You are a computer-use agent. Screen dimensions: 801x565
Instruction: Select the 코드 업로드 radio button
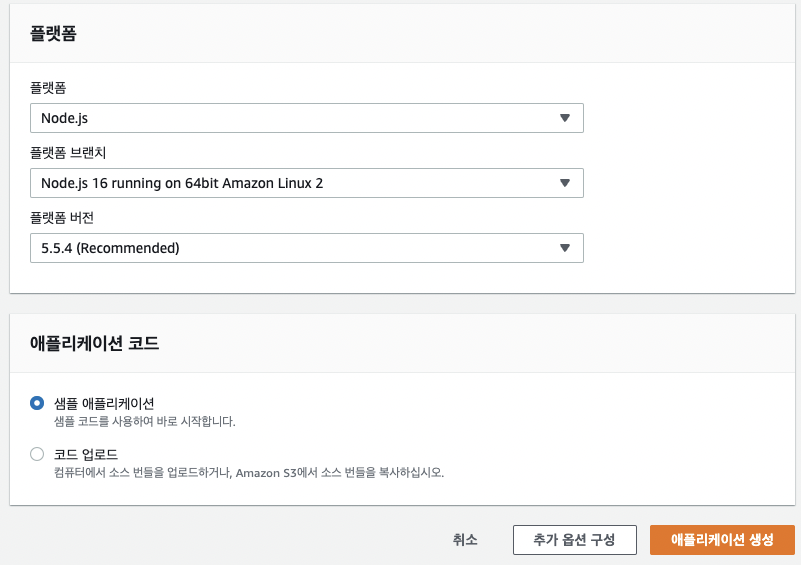point(37,454)
